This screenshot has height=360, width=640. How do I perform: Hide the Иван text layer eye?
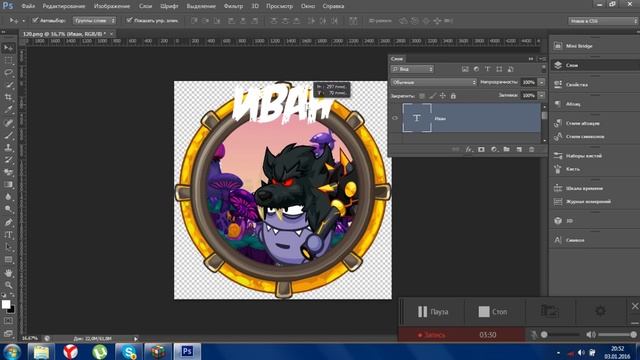(395, 118)
